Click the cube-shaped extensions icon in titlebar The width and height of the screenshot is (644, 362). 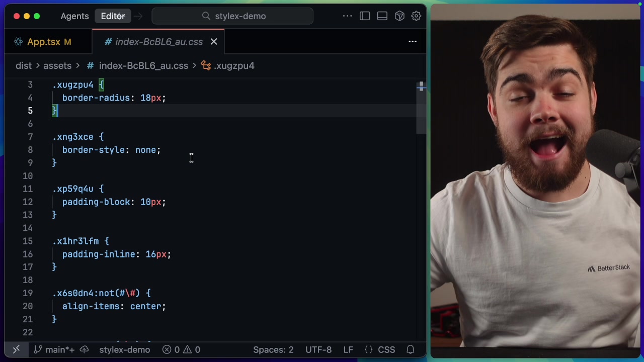[x=399, y=16]
